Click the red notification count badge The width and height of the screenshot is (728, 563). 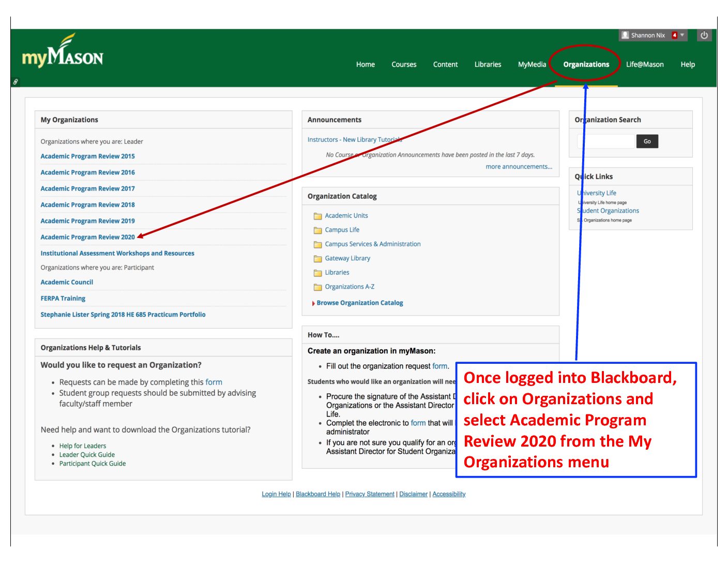[x=674, y=35]
